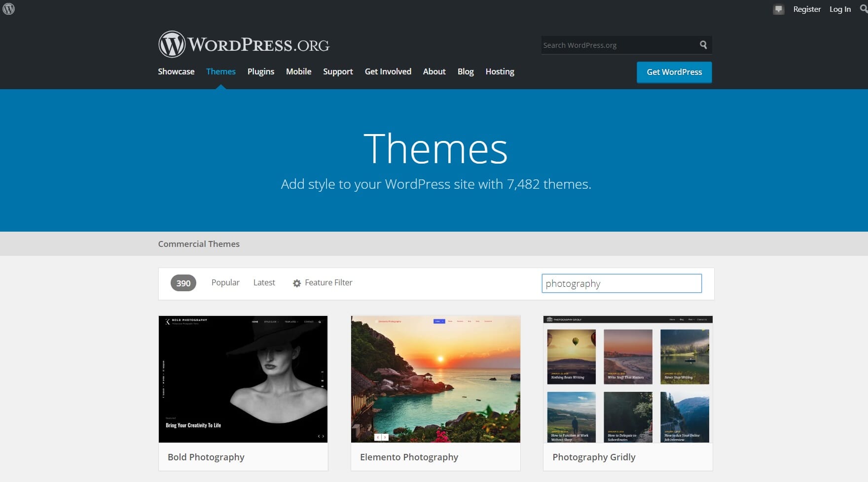Click the admin bar search magnifier icon

click(864, 9)
